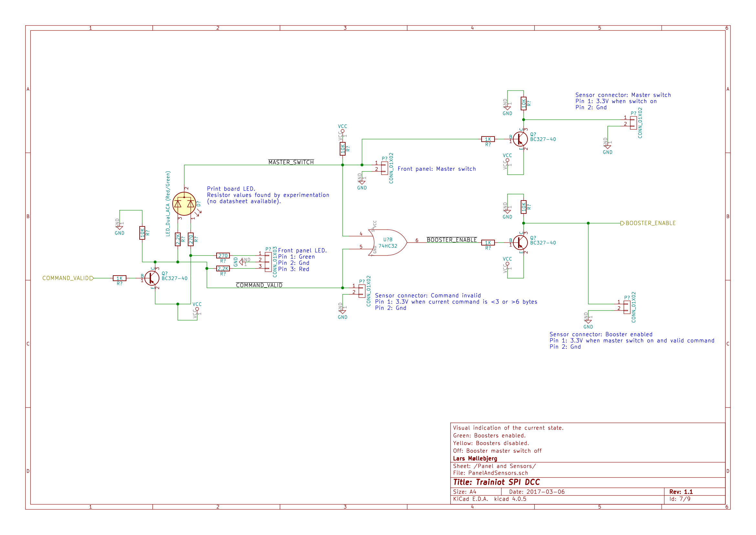Select the command invalid sensor connector symbol

pyautogui.click(x=362, y=291)
